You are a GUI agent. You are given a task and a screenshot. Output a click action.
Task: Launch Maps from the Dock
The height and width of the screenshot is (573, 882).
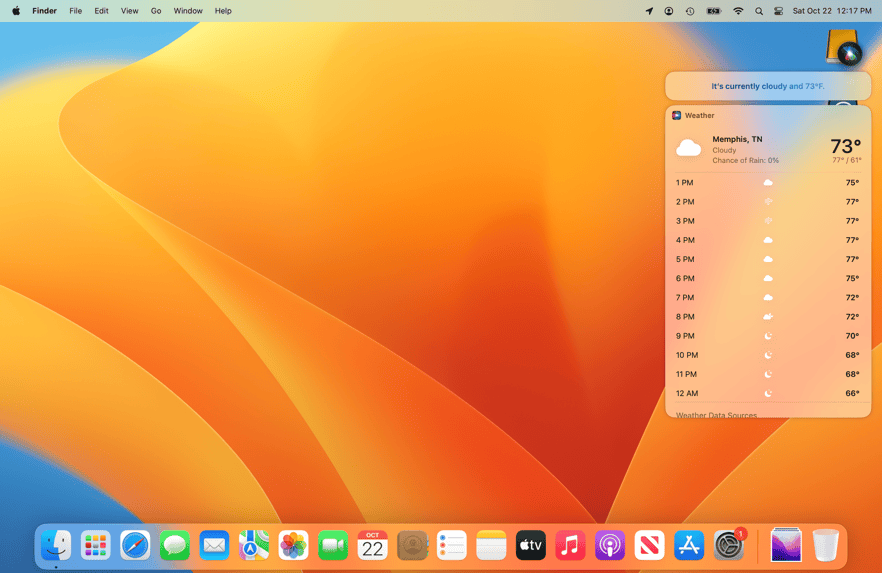click(254, 545)
